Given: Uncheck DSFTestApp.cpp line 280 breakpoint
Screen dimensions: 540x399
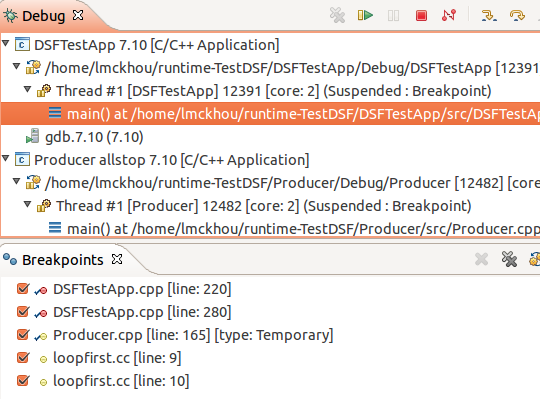Looking at the screenshot, I should [x=23, y=312].
